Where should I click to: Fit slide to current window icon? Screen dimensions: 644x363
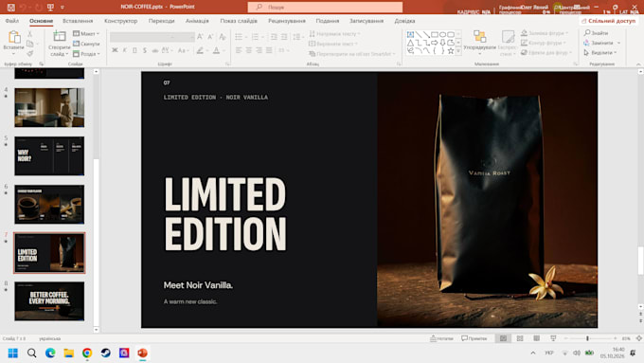[x=639, y=338]
